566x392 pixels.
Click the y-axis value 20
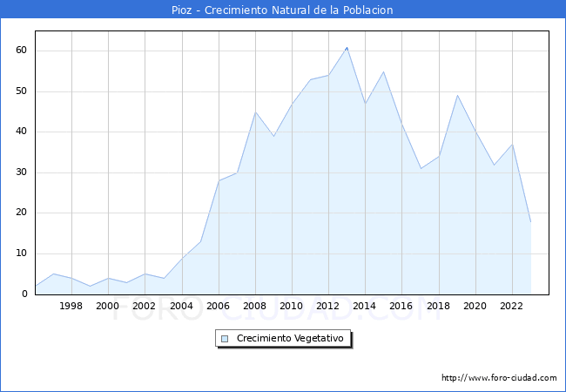pos(21,213)
